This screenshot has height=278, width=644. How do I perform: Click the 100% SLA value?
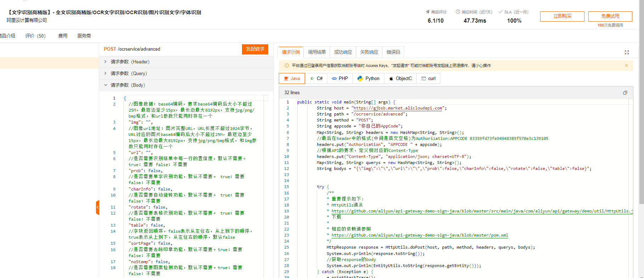tap(514, 21)
